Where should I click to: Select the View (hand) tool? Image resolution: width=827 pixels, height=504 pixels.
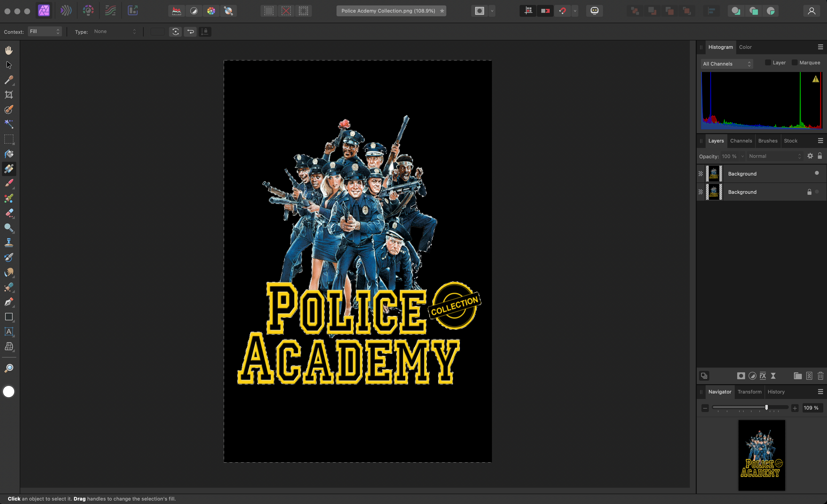coord(9,50)
